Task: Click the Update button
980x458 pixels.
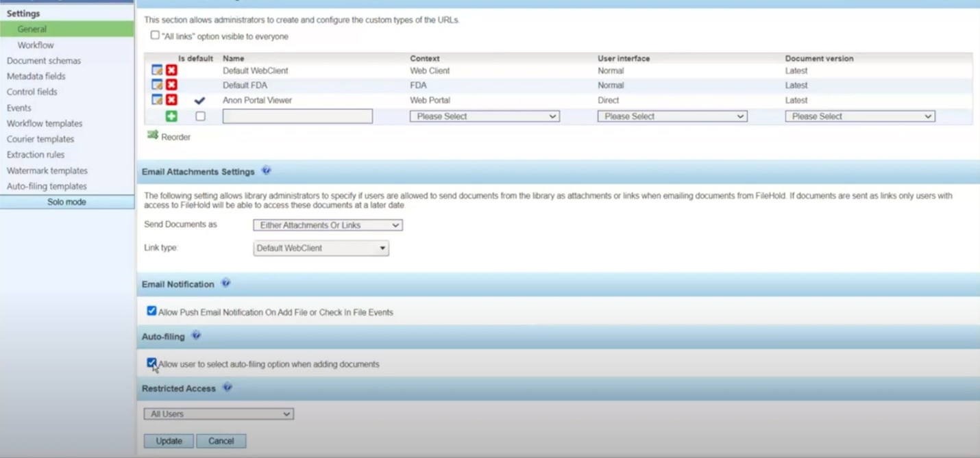Action: [168, 440]
